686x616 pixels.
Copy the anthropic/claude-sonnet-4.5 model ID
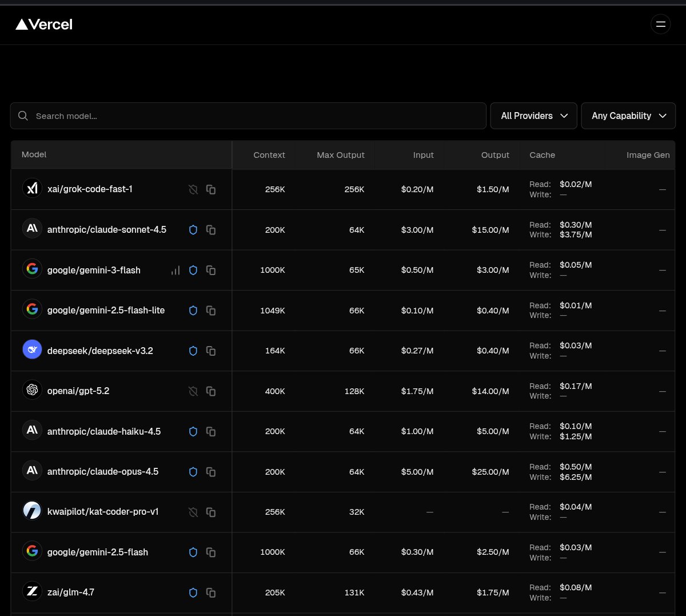(211, 230)
